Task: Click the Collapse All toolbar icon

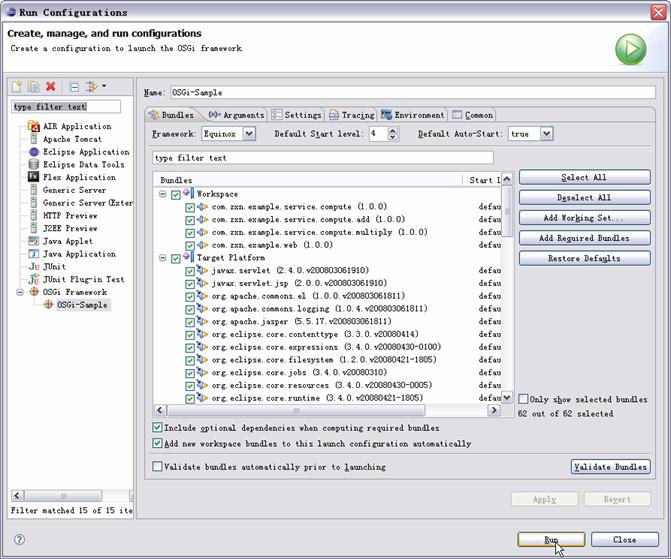Action: coord(74,87)
